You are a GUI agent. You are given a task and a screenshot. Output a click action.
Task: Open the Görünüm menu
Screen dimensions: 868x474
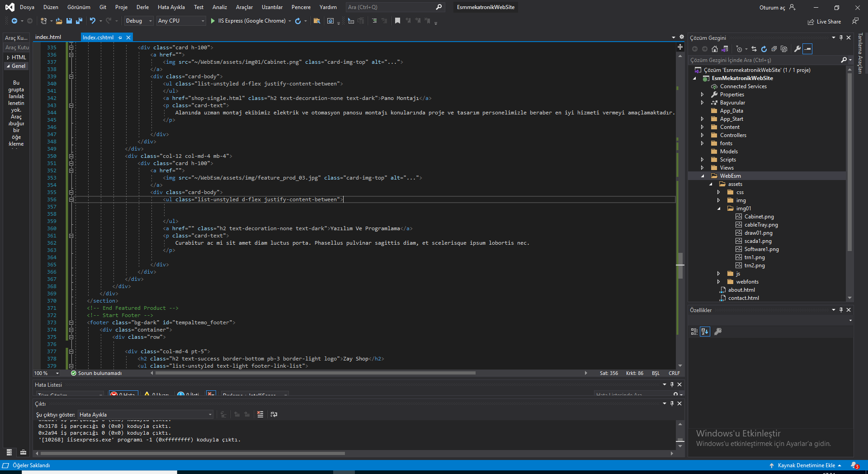[x=79, y=7]
